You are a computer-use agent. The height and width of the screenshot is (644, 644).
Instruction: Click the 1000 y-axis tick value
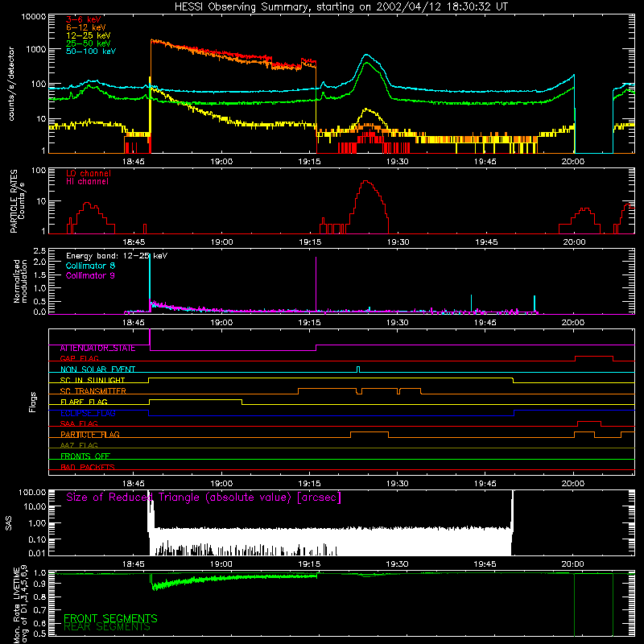tap(36, 49)
